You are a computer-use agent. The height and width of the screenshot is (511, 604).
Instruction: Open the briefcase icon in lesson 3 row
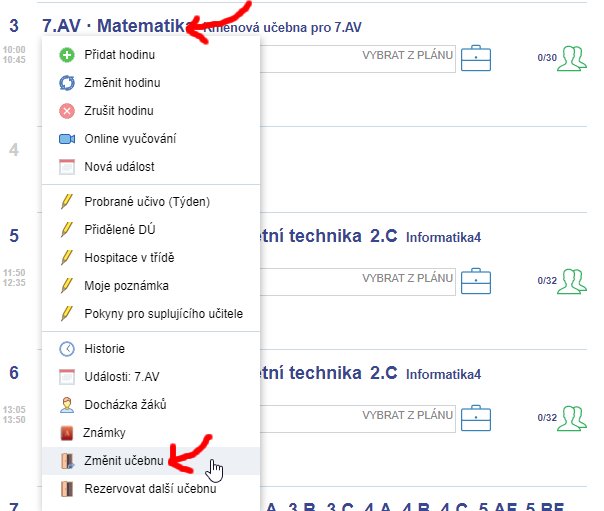pos(482,58)
